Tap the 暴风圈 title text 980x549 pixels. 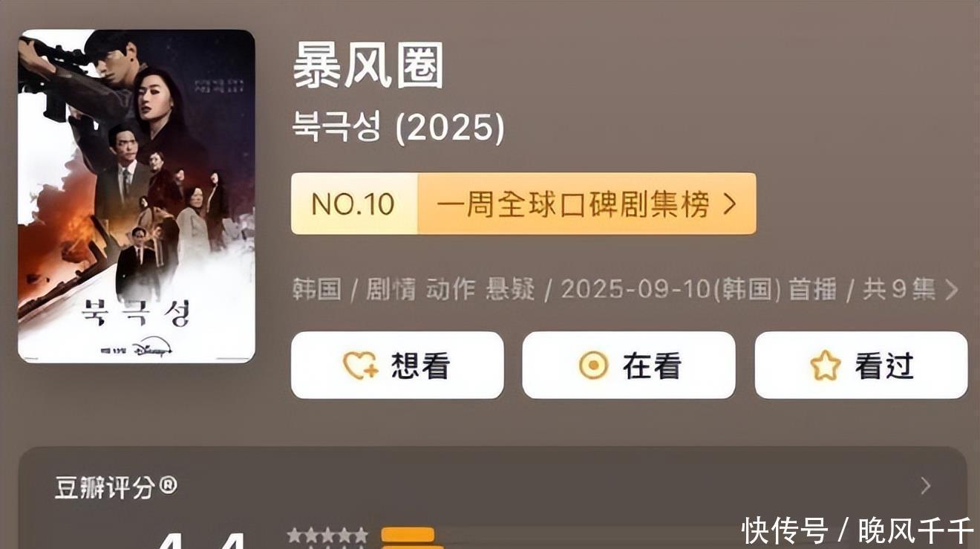[368, 66]
